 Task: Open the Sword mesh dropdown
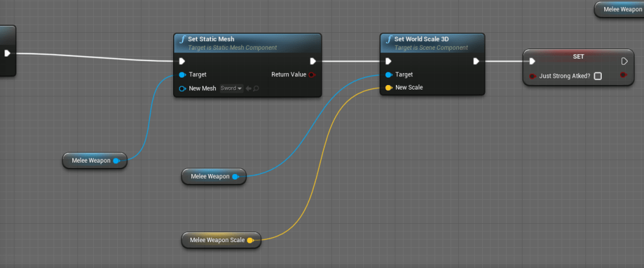coord(231,88)
